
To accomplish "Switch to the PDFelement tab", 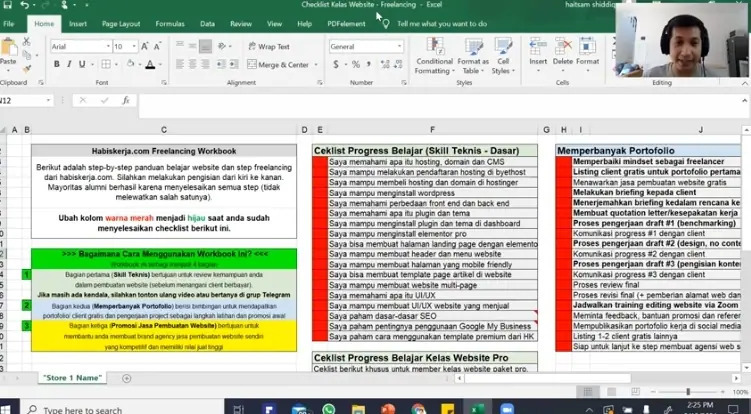I will [x=346, y=23].
